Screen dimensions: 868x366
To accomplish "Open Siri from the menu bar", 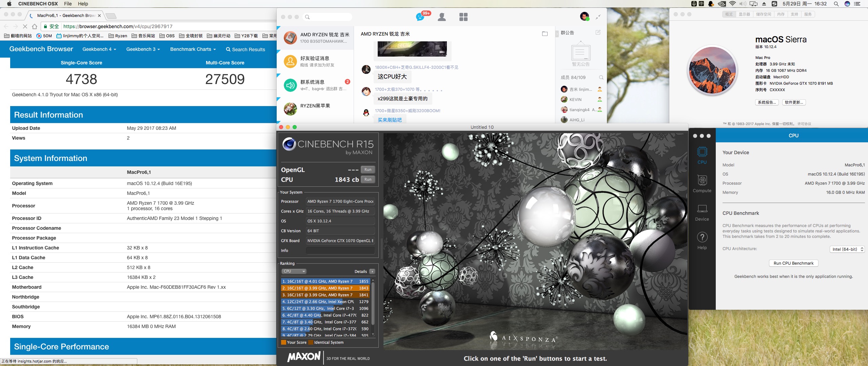I will (x=847, y=4).
